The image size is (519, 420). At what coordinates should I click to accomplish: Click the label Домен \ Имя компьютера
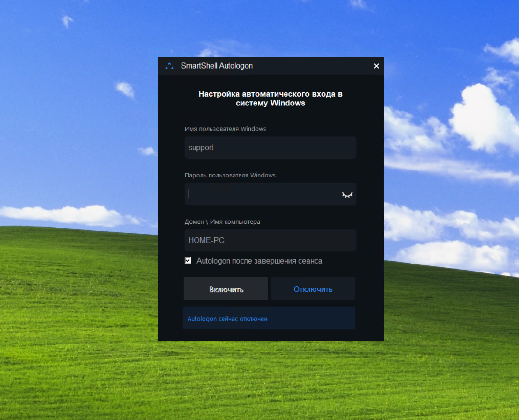coord(222,222)
